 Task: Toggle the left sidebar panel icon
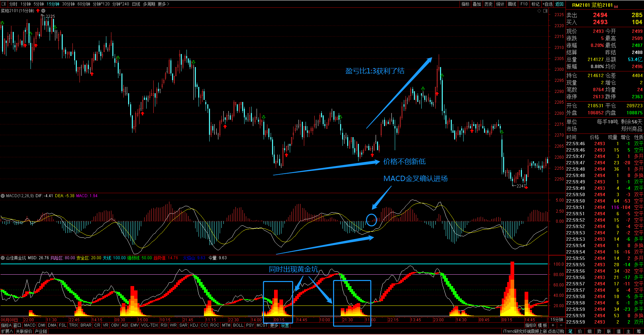point(4,4)
